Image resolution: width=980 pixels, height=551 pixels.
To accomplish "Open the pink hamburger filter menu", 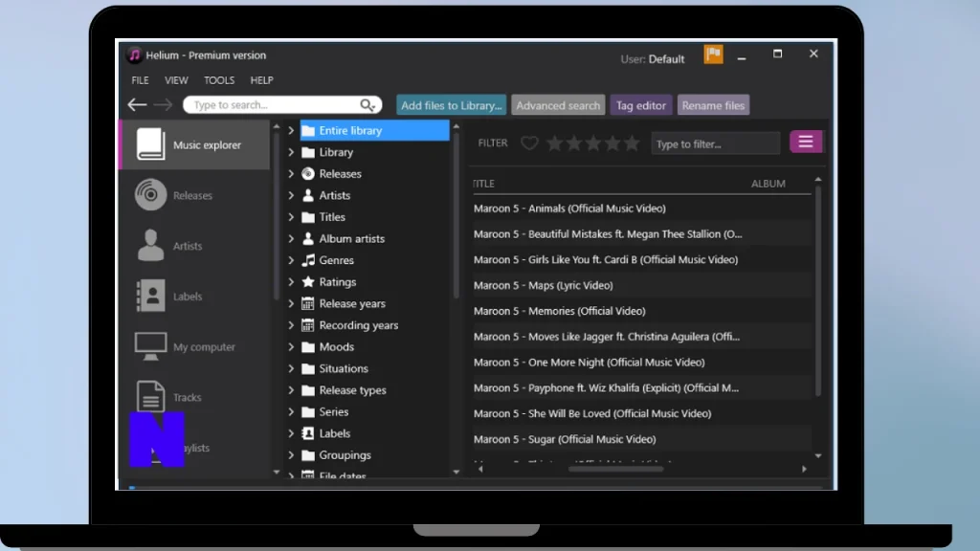I will [x=806, y=143].
